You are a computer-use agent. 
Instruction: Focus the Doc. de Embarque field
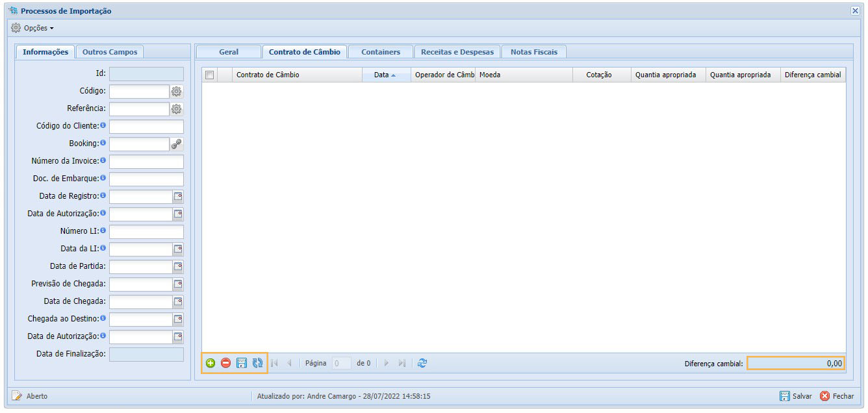[x=146, y=179]
